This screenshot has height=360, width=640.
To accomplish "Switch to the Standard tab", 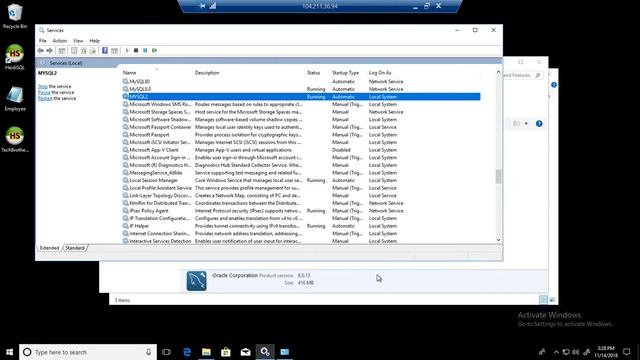I will [x=75, y=248].
